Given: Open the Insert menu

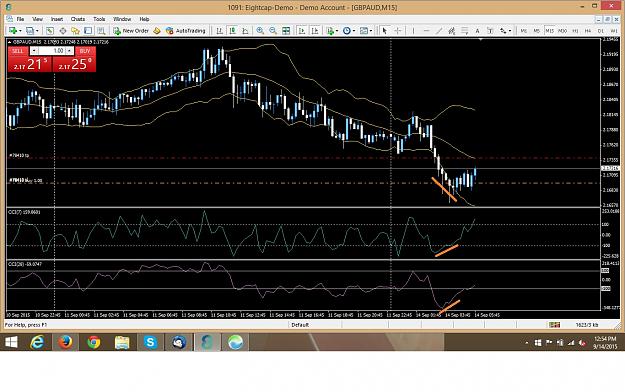Looking at the screenshot, I should coord(57,19).
